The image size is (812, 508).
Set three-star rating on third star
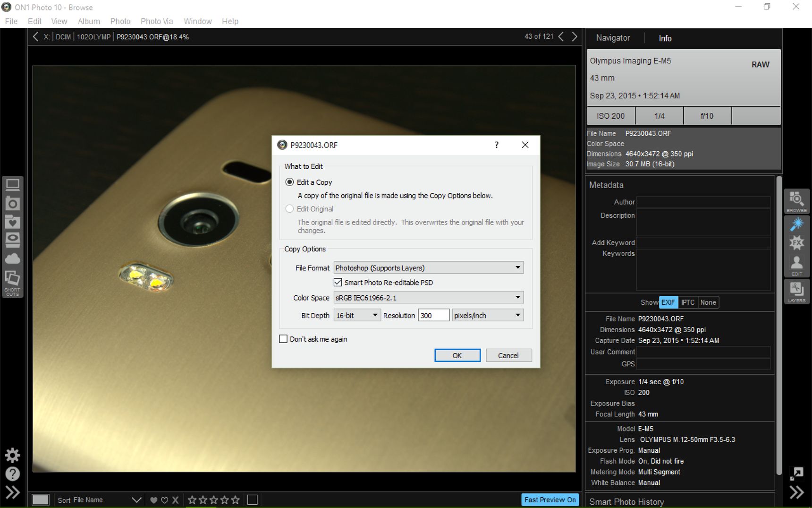click(x=214, y=499)
